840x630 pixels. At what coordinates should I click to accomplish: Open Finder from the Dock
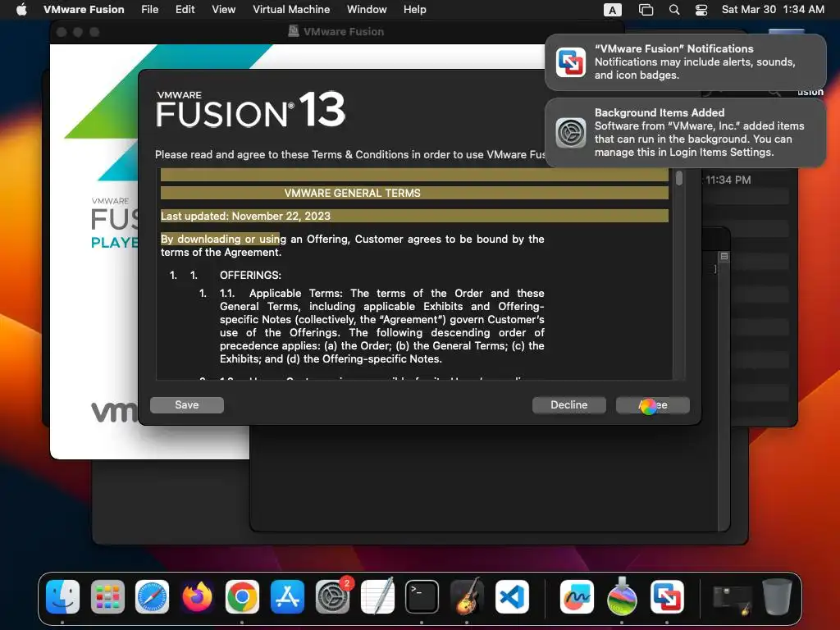[x=62, y=597]
